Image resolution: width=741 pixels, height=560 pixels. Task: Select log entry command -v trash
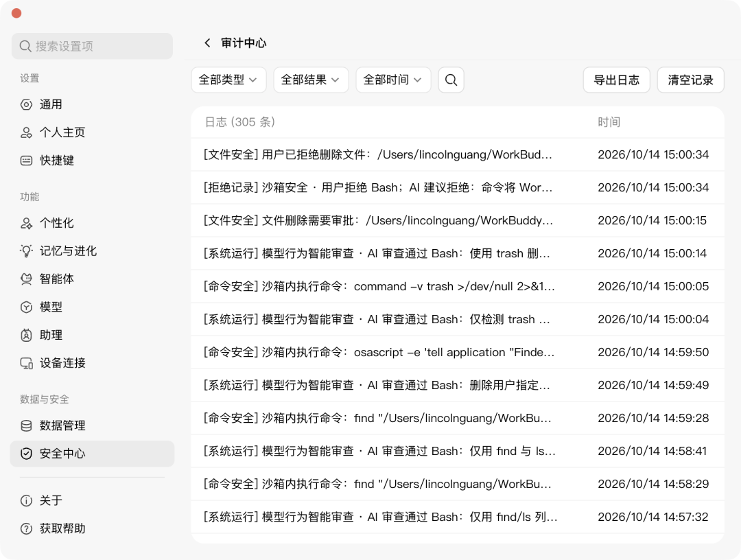(458, 286)
